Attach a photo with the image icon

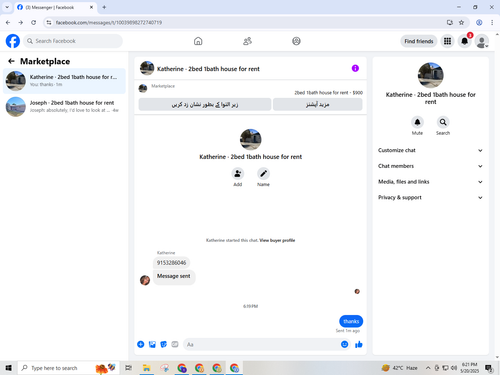coord(152,344)
